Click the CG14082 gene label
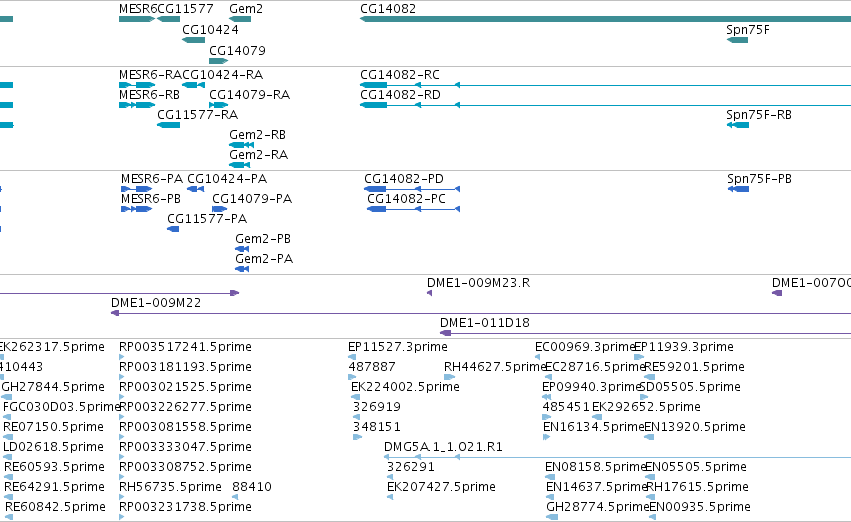The height and width of the screenshot is (522, 851). pyautogui.click(x=388, y=9)
